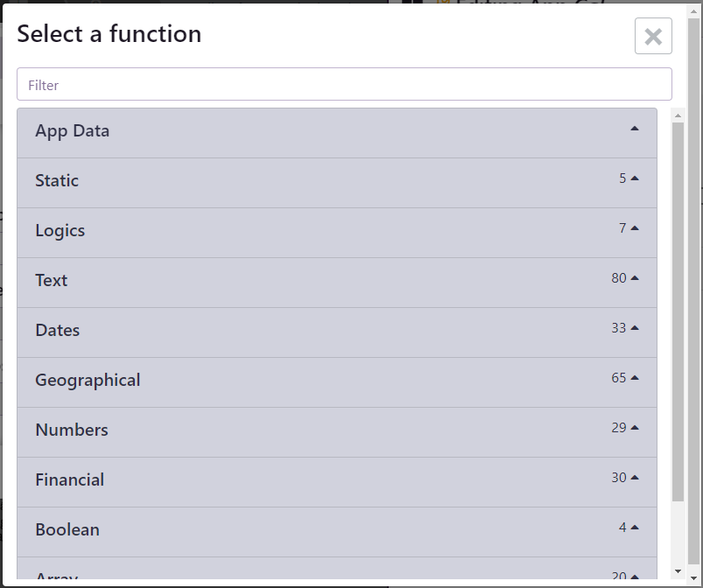This screenshot has height=588, width=703.
Task: Click the scrollbar up arrow
Action: [678, 115]
